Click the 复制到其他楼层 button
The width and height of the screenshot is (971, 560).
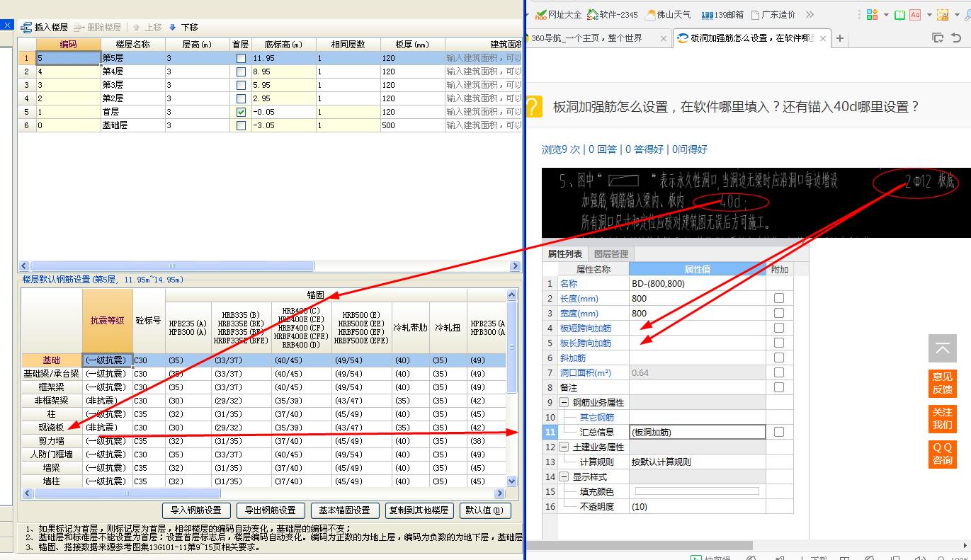(419, 510)
